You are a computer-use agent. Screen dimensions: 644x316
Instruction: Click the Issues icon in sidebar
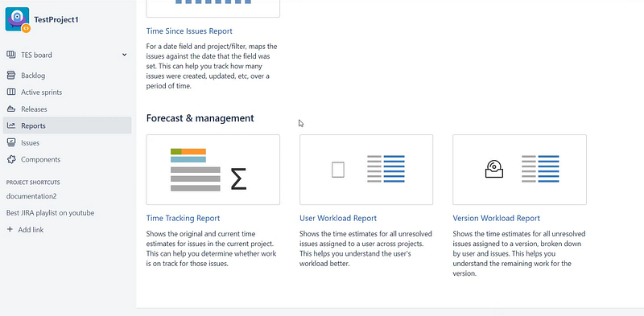[11, 143]
